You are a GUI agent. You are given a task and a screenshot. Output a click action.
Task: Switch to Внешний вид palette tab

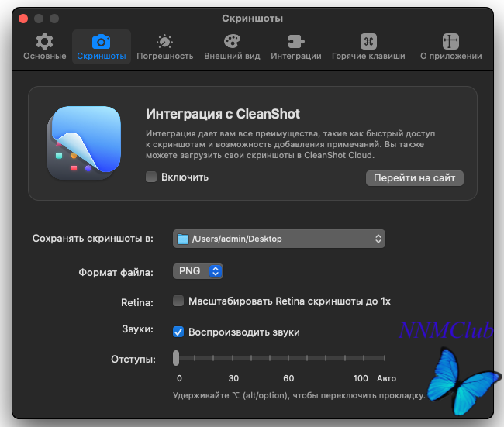pyautogui.click(x=232, y=47)
